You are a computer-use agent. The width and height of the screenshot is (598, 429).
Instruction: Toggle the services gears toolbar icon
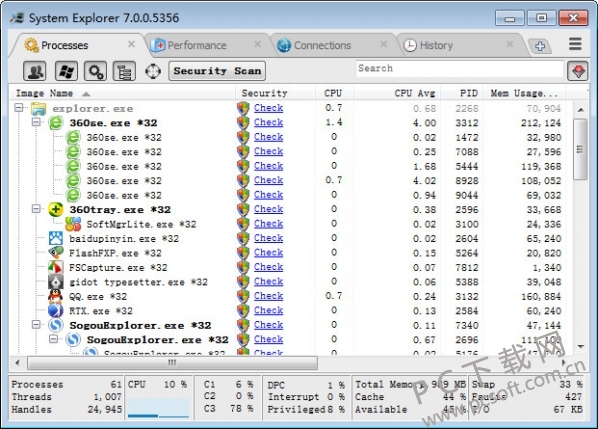click(95, 71)
